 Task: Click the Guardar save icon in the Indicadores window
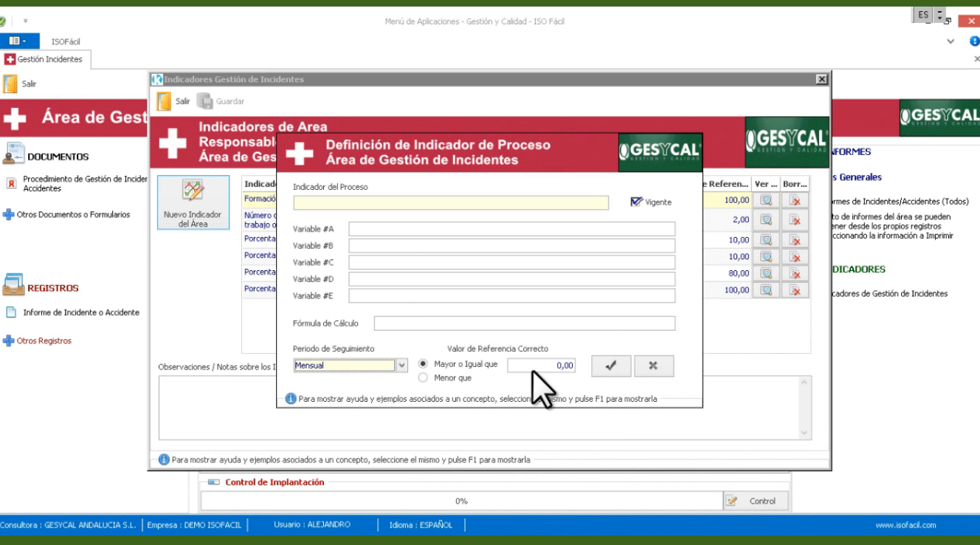[204, 101]
